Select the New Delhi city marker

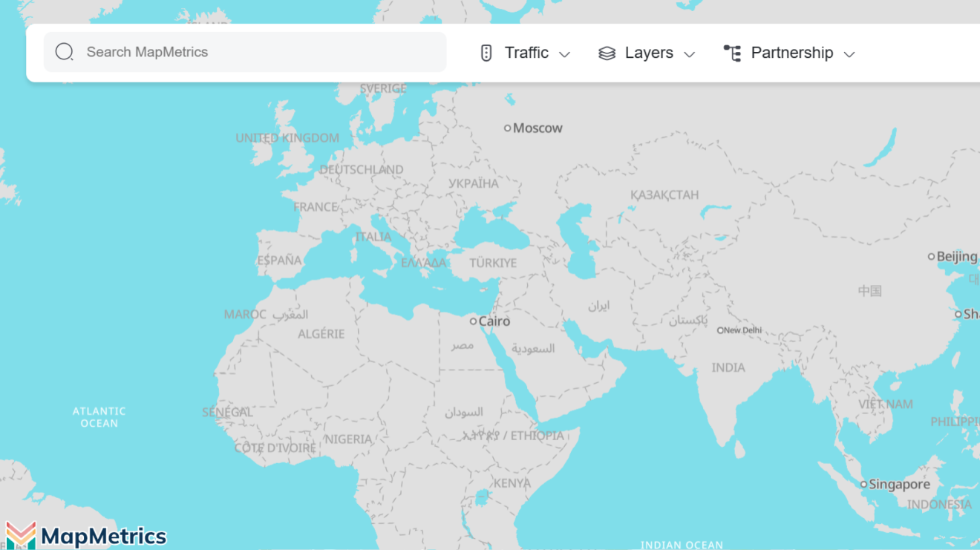pos(720,330)
